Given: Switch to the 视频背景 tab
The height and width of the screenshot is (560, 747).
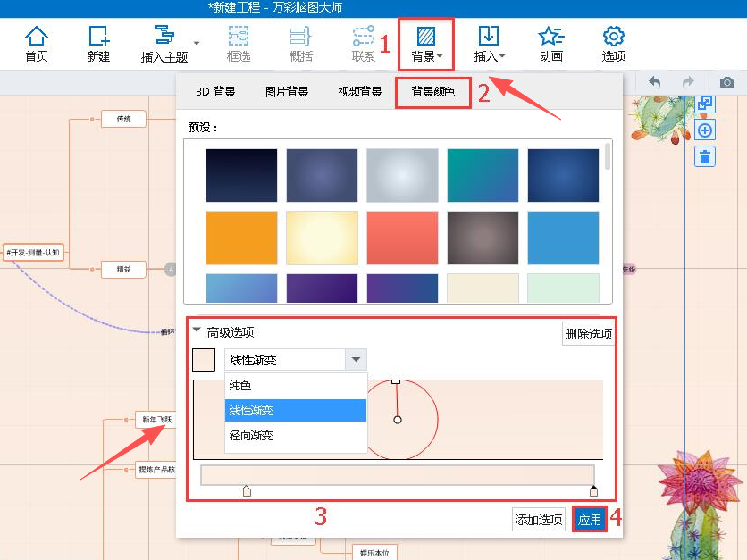Looking at the screenshot, I should pos(360,91).
